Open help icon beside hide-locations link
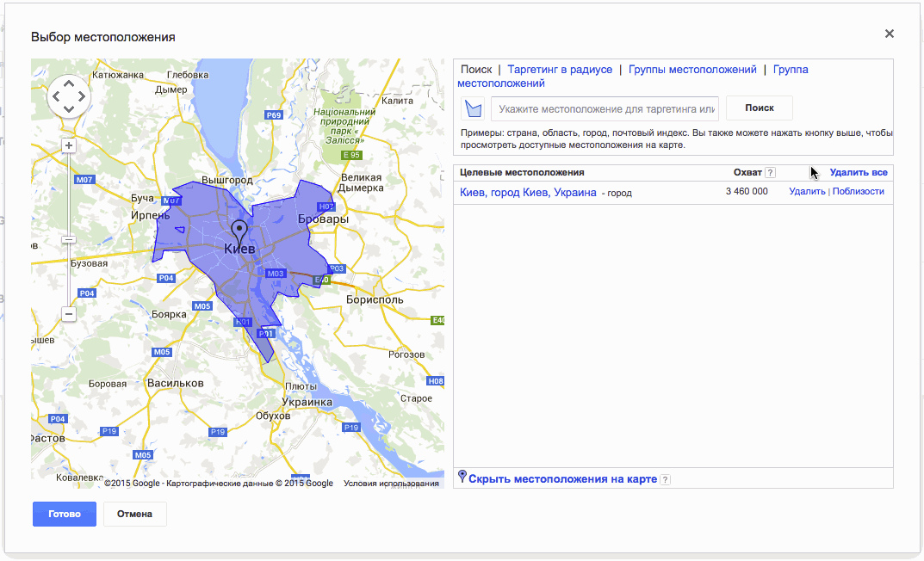The image size is (924, 561). (666, 480)
